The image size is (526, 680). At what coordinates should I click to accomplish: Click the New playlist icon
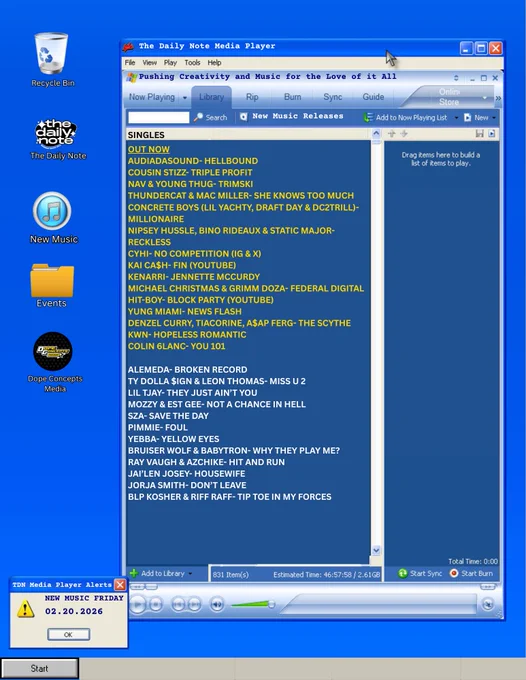(x=467, y=117)
